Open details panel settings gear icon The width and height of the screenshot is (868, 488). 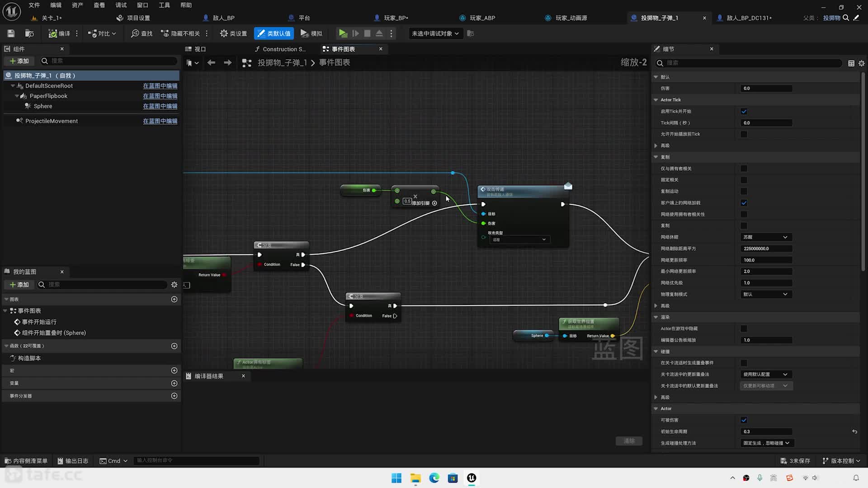(x=862, y=63)
